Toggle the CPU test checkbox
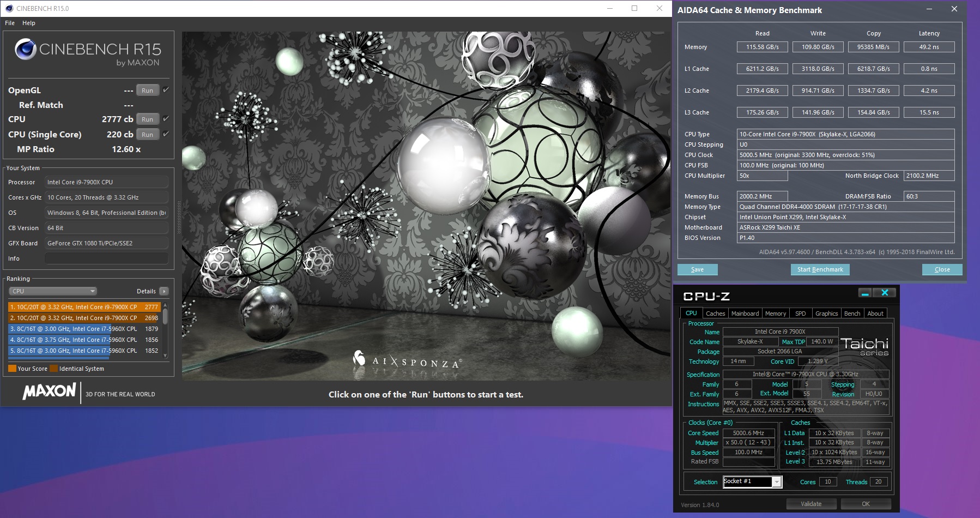Image resolution: width=980 pixels, height=518 pixels. point(166,119)
